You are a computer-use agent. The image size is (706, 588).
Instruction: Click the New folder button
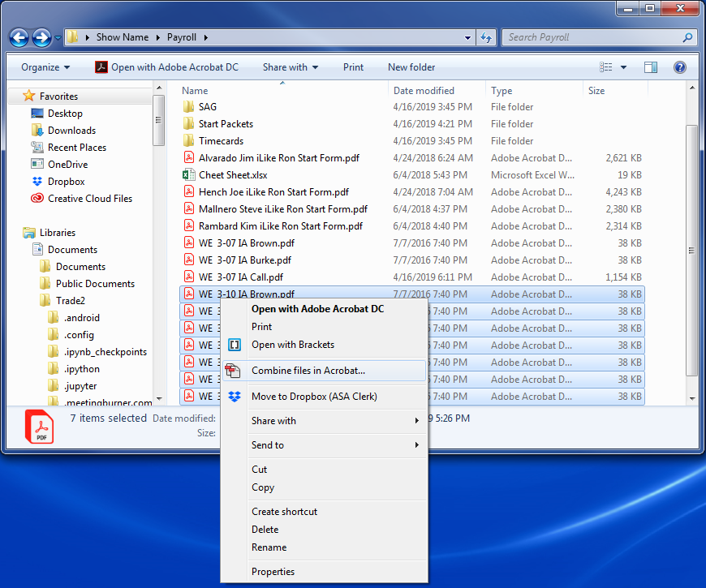click(x=411, y=67)
